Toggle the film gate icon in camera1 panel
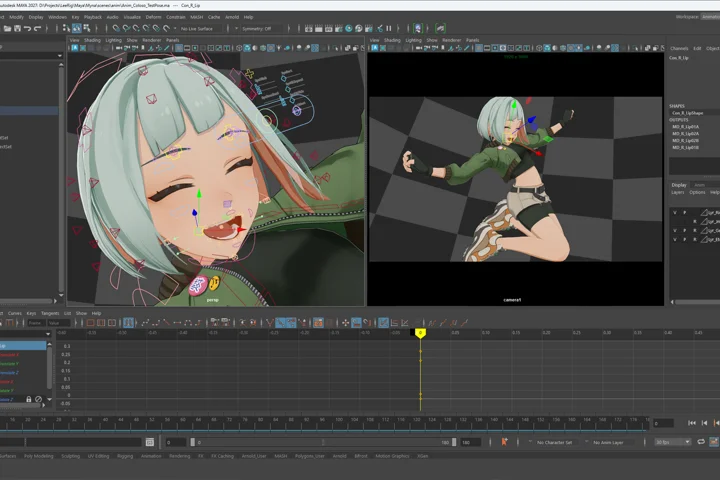Screen dimensions: 720x480 point(487,48)
